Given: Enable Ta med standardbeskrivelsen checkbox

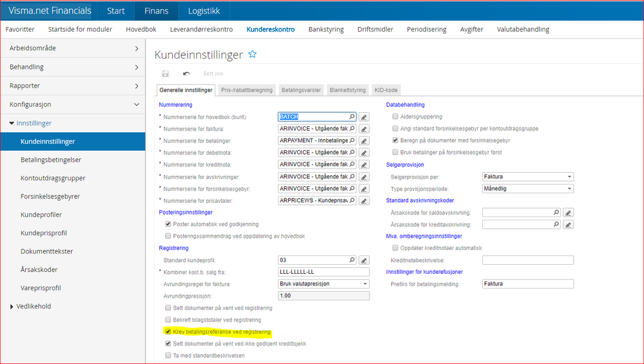Looking at the screenshot, I should point(168,356).
